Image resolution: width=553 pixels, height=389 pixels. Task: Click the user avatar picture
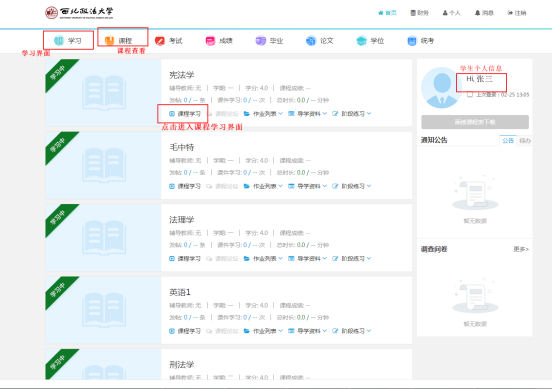click(442, 87)
